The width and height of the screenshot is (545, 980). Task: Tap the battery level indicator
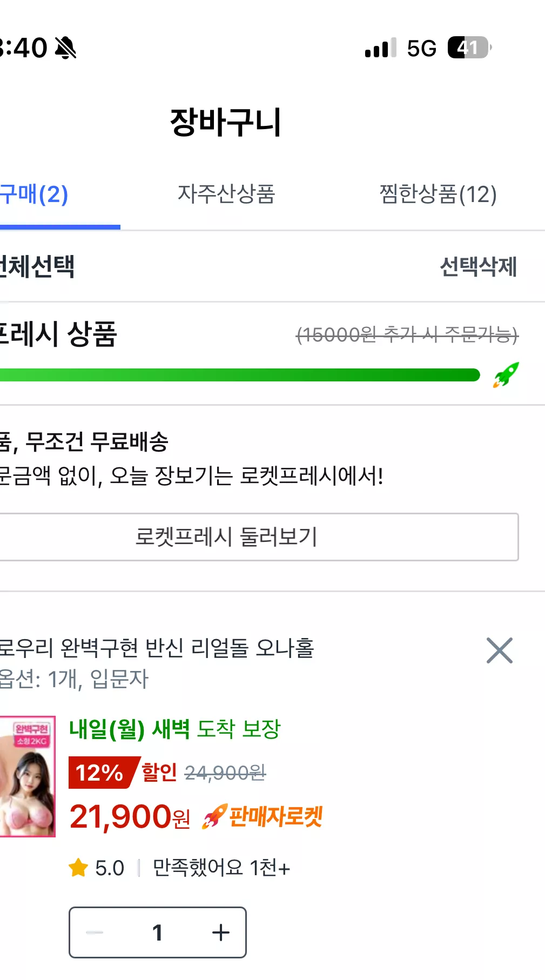pos(469,48)
